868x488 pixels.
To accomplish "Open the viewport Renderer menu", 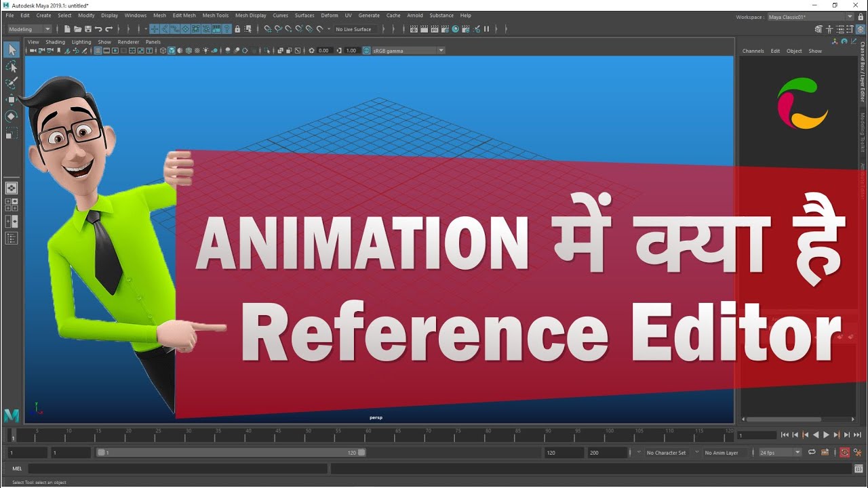I will [128, 42].
